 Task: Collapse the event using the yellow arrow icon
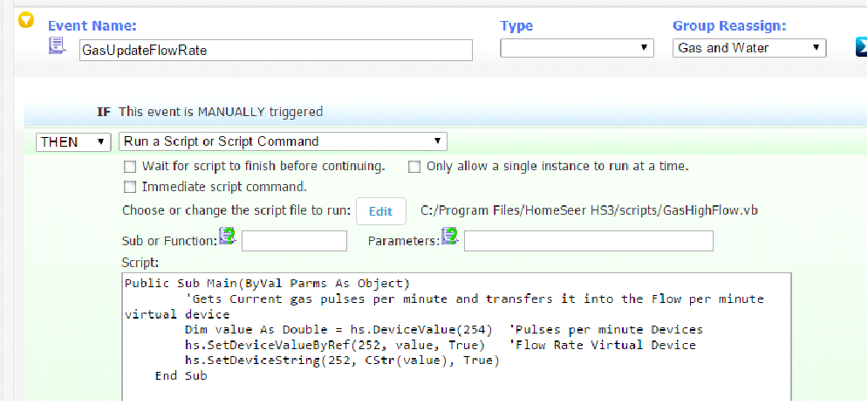tap(26, 19)
